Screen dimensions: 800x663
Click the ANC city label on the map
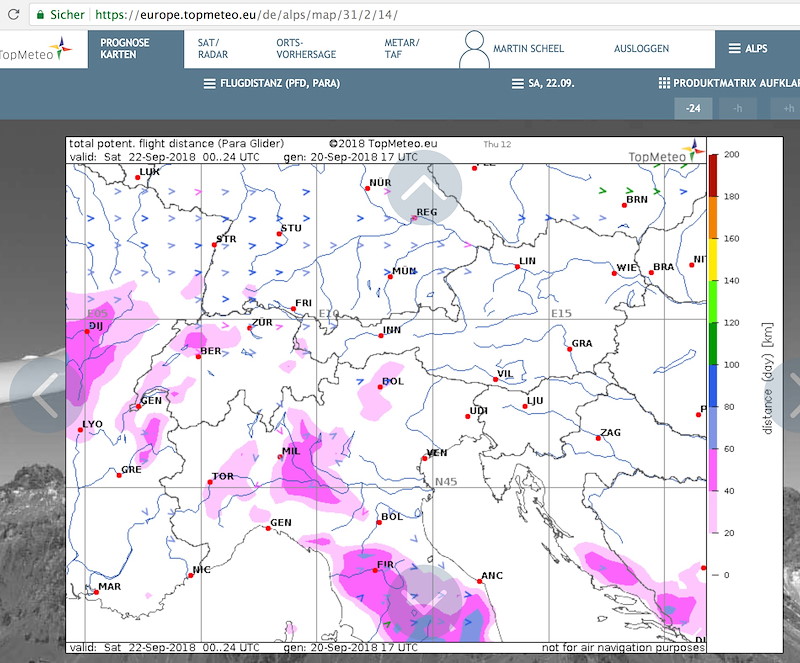[492, 576]
